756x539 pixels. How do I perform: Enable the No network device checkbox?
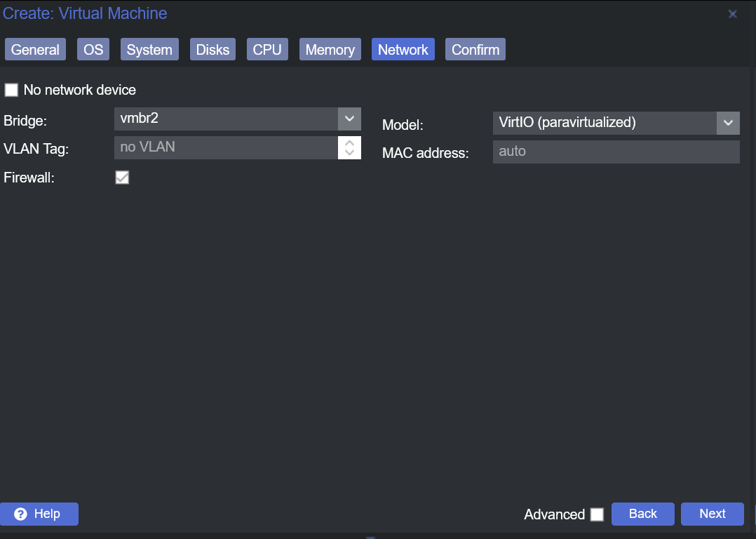tap(11, 90)
